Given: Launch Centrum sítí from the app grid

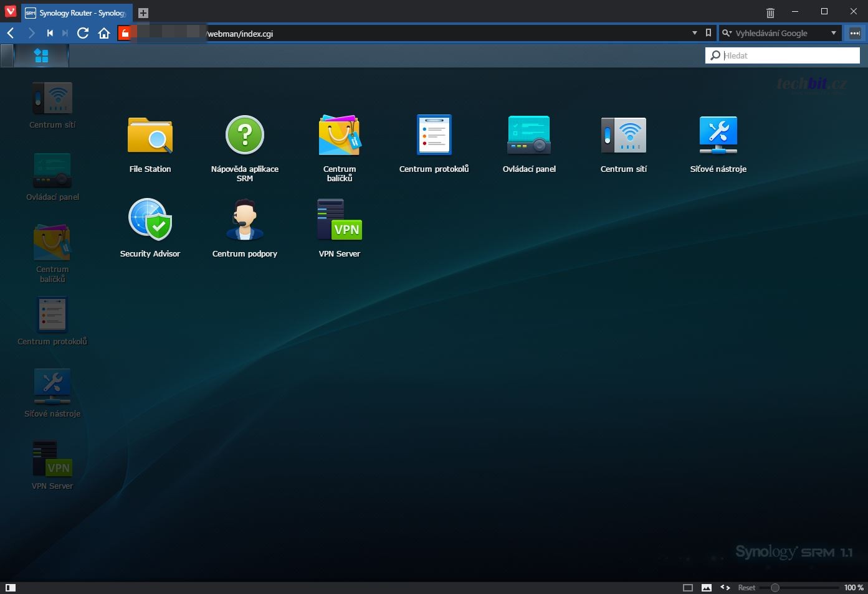Looking at the screenshot, I should pyautogui.click(x=623, y=136).
